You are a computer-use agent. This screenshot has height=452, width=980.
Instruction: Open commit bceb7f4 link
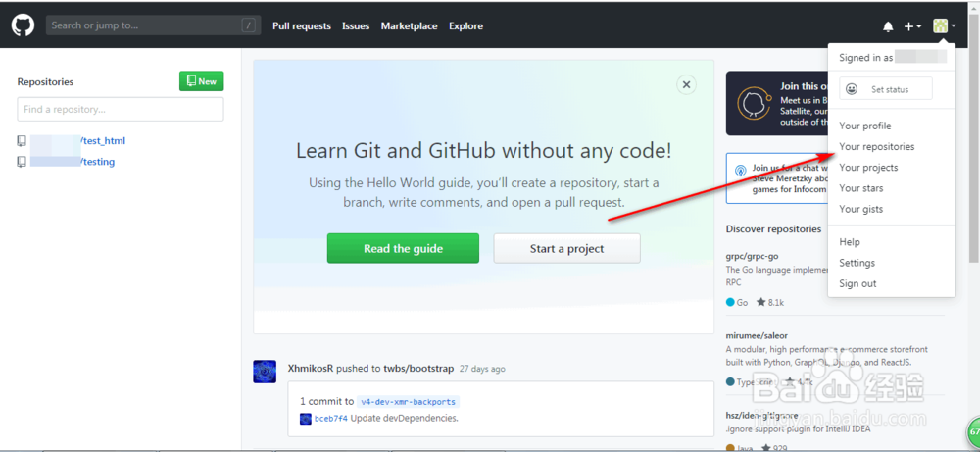(330, 419)
